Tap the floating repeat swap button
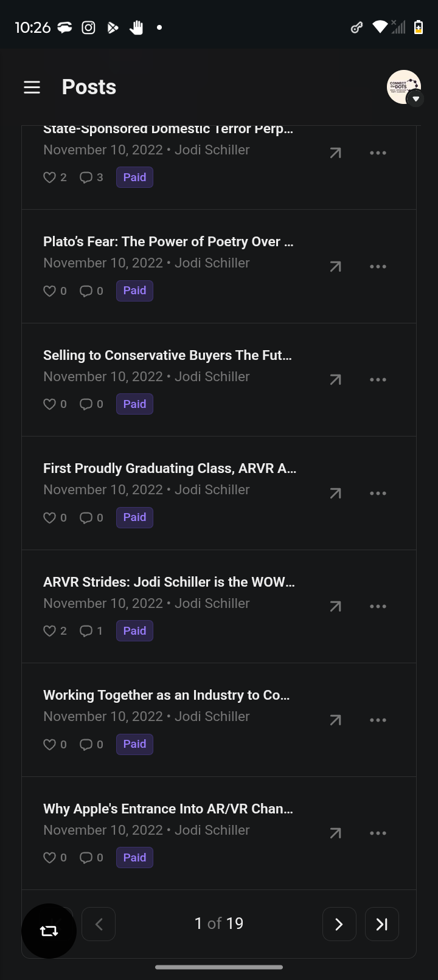Screen dimensions: 438x980 49,931
